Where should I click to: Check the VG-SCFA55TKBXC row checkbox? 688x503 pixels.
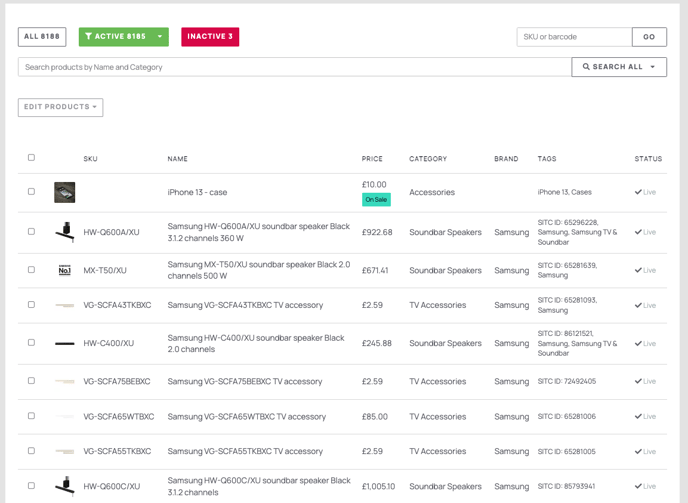pyautogui.click(x=31, y=451)
